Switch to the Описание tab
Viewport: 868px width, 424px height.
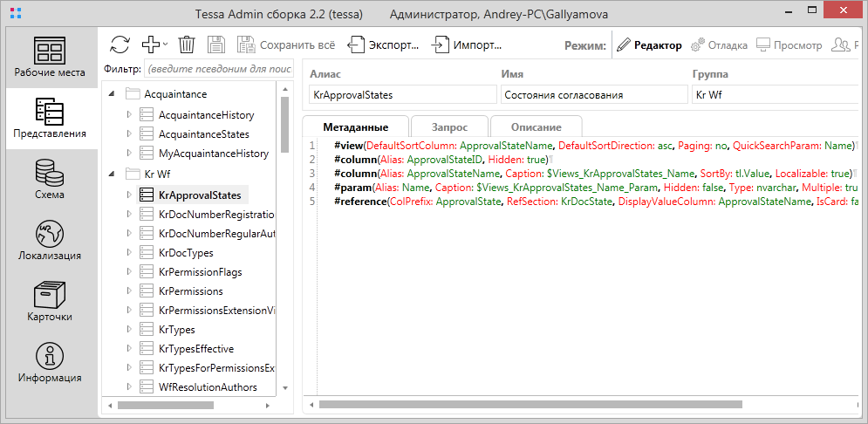click(537, 127)
